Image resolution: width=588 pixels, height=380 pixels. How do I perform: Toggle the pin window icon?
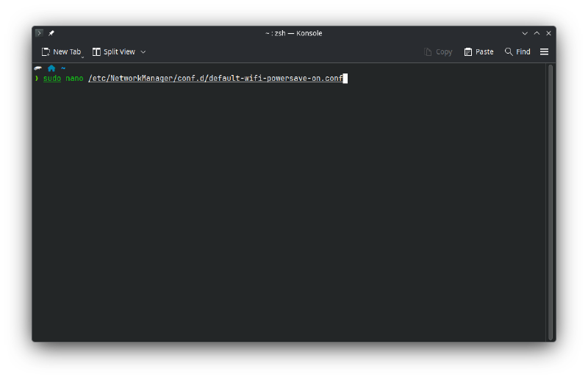pyautogui.click(x=51, y=33)
